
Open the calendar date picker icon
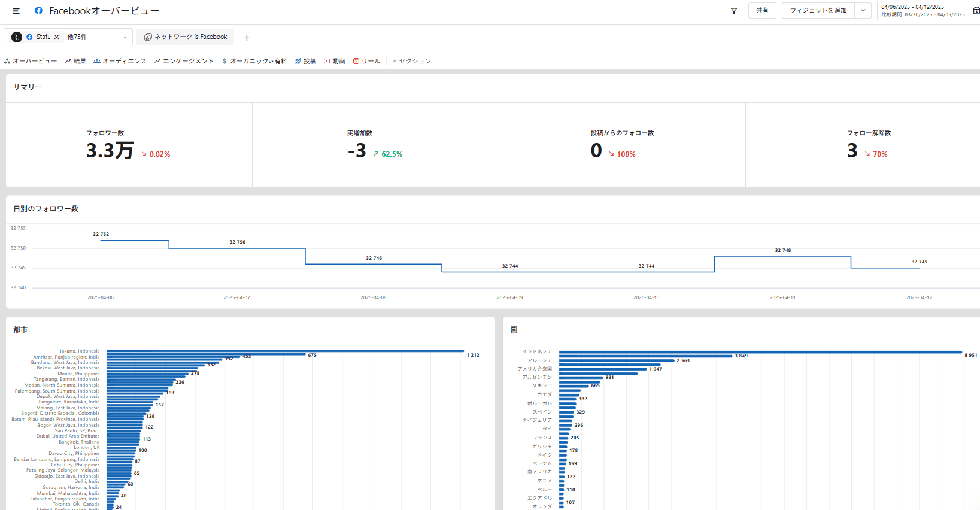976,11
